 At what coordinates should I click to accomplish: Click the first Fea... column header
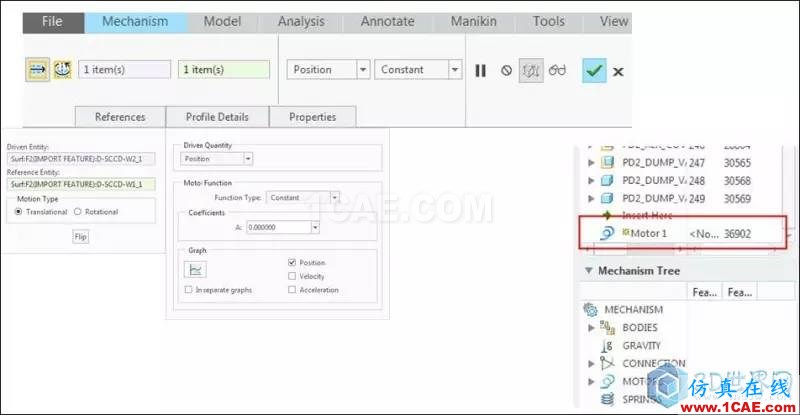pyautogui.click(x=705, y=292)
